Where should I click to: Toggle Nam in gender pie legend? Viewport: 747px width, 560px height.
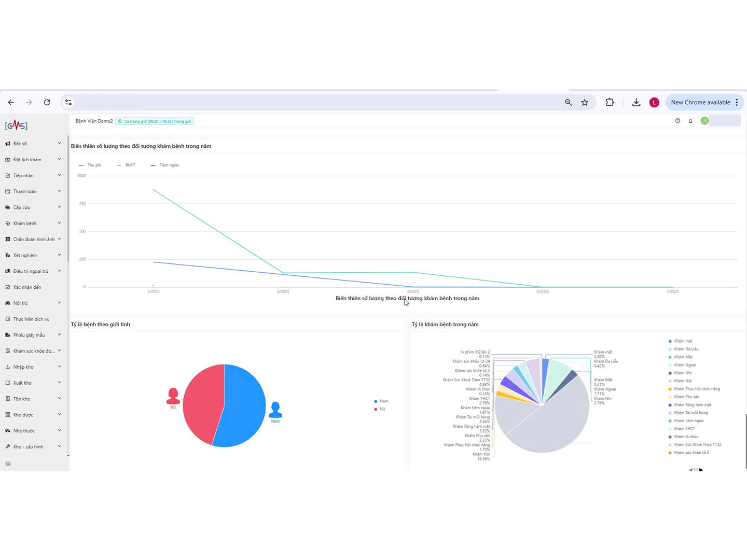[381, 401]
